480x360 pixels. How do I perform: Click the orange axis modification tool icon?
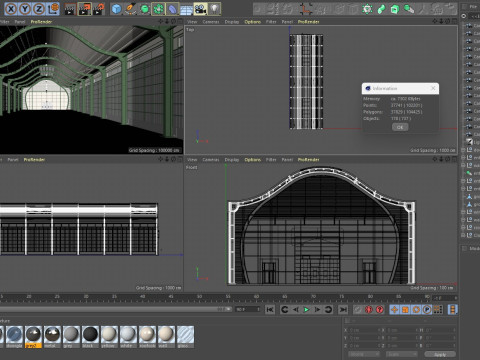pyautogui.click(x=306, y=9)
